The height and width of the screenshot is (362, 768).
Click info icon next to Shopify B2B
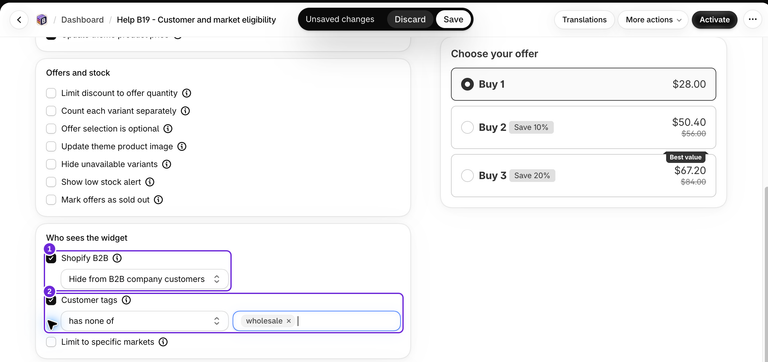117,258
